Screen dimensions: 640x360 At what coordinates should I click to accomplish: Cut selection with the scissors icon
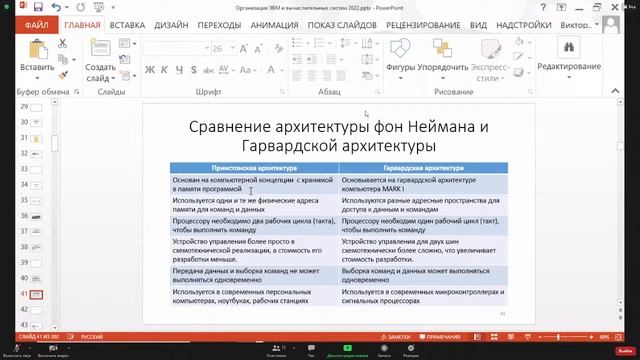point(62,43)
